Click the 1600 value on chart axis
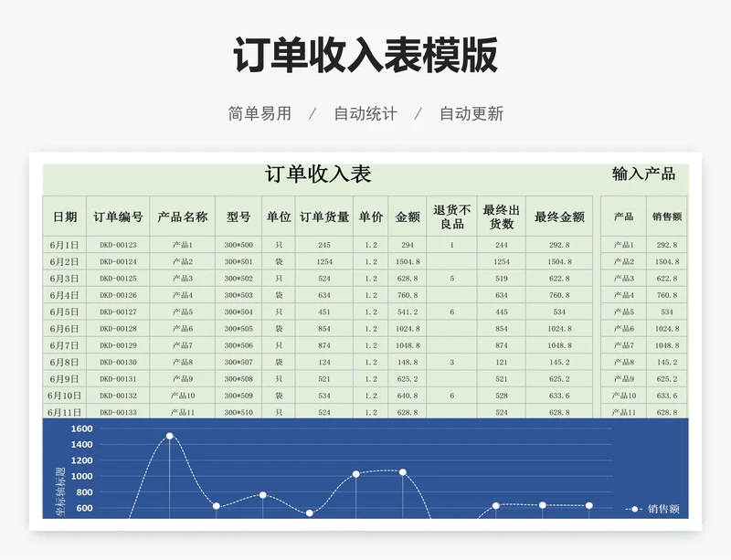This screenshot has width=731, height=560. point(81,429)
